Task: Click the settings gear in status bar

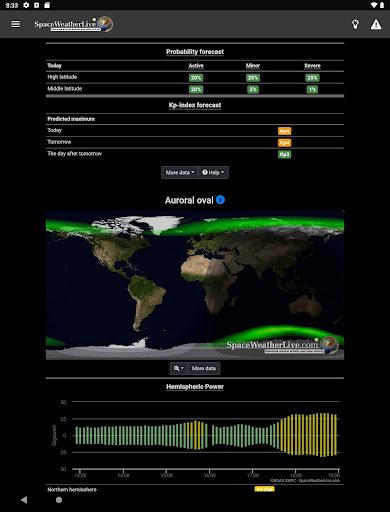Action: click(26, 5)
